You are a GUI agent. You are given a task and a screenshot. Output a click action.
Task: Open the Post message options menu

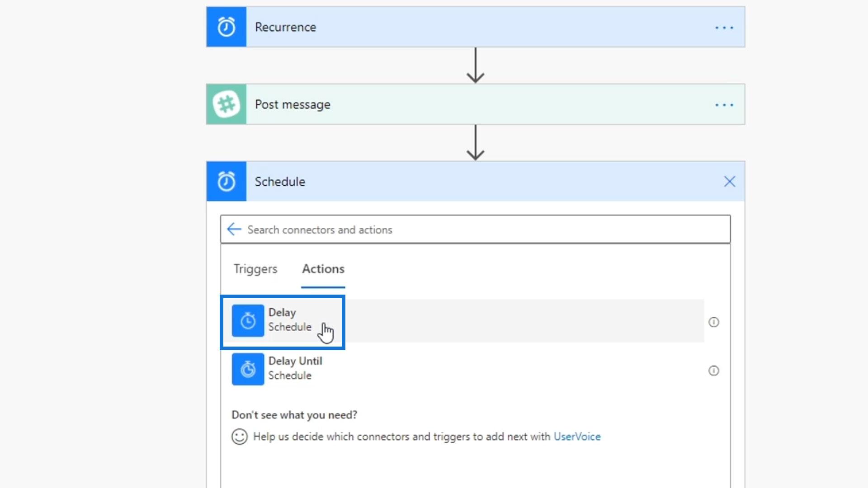724,105
